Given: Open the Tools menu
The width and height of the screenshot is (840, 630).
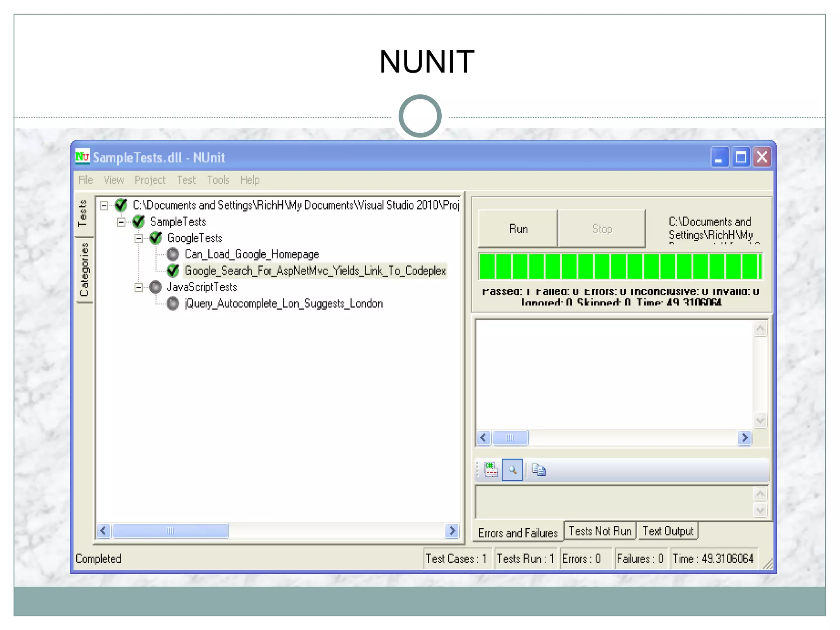Looking at the screenshot, I should pos(218,180).
